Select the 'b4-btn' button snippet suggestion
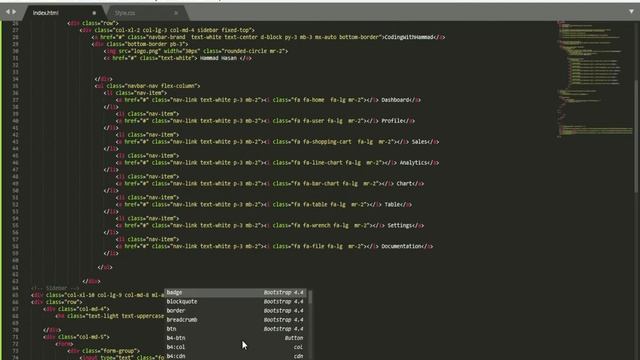 (236, 338)
